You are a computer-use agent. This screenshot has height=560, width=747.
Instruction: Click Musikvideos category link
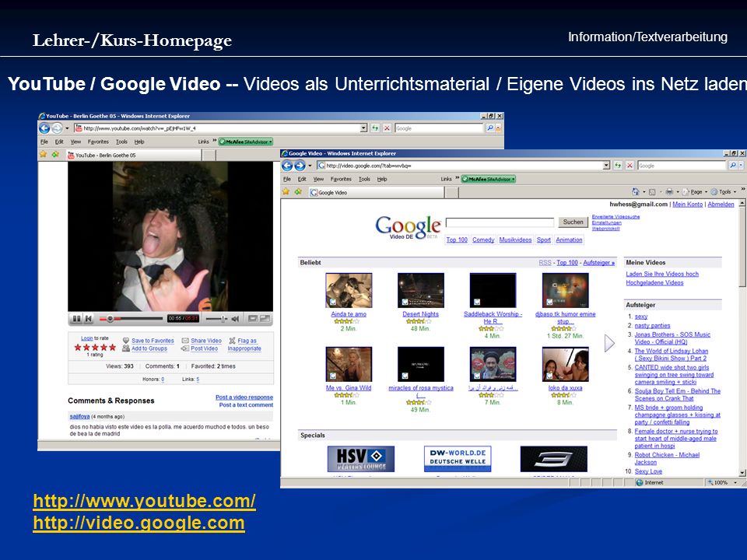click(x=515, y=240)
